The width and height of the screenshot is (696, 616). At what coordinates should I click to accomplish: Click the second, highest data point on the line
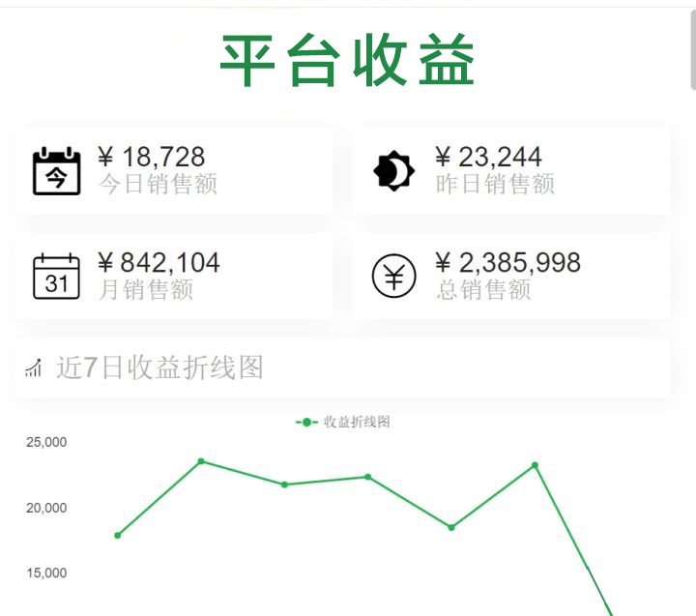pos(201,461)
